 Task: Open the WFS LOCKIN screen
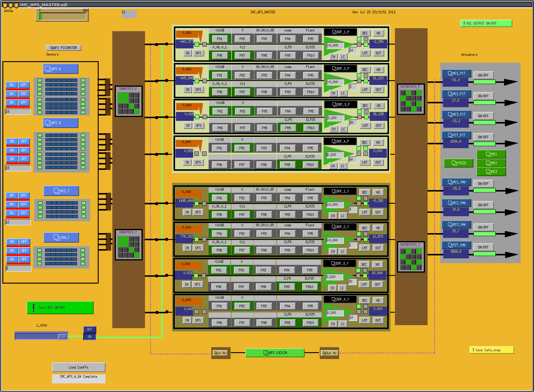pos(275,353)
